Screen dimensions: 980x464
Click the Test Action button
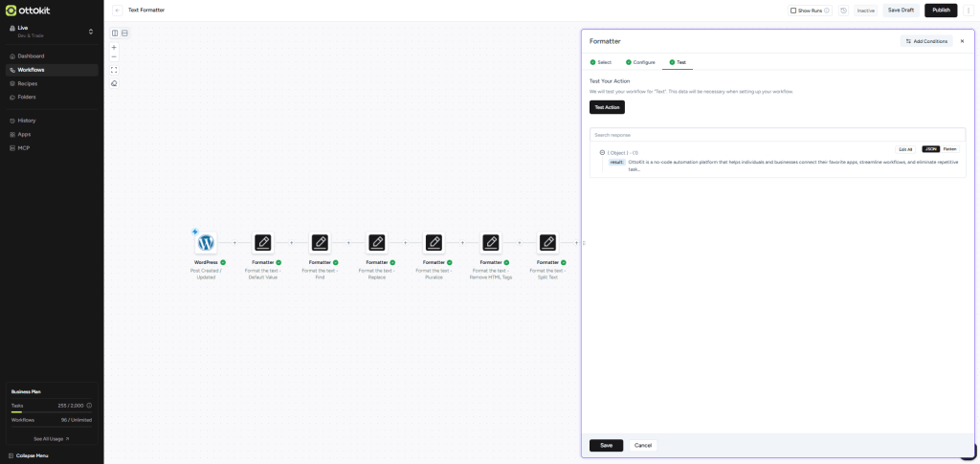pyautogui.click(x=607, y=107)
